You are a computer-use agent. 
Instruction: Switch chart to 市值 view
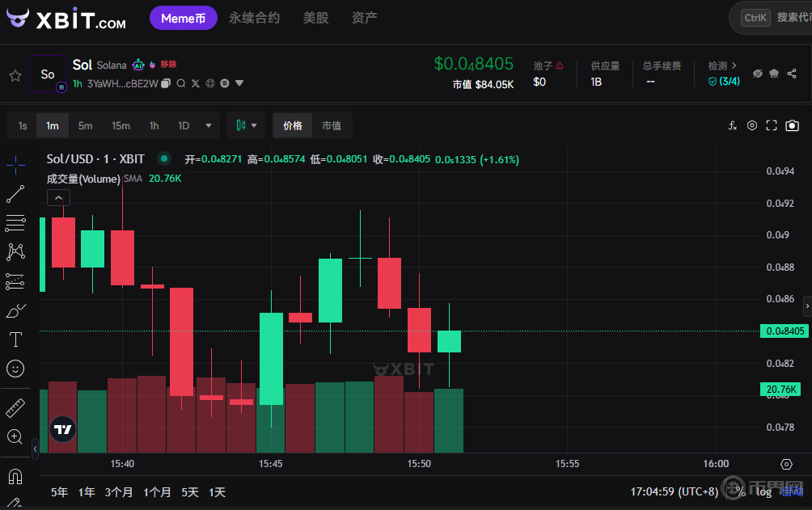(x=332, y=125)
